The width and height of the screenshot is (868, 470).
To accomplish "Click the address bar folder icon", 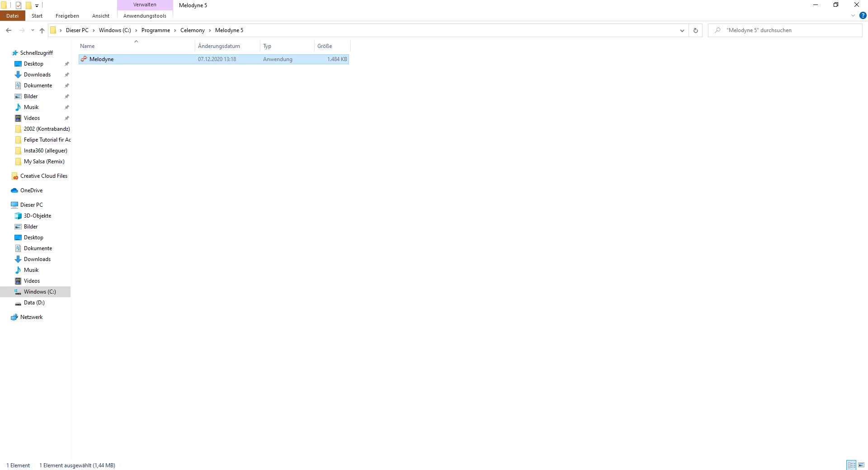I will point(53,30).
